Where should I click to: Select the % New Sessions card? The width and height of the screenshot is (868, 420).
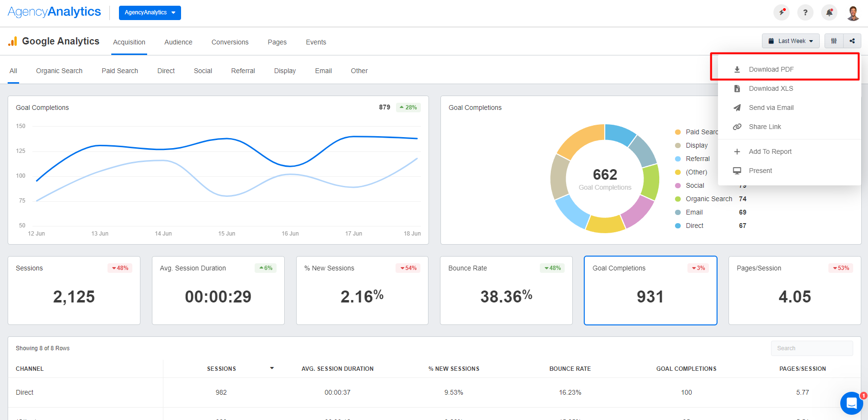coord(362,291)
